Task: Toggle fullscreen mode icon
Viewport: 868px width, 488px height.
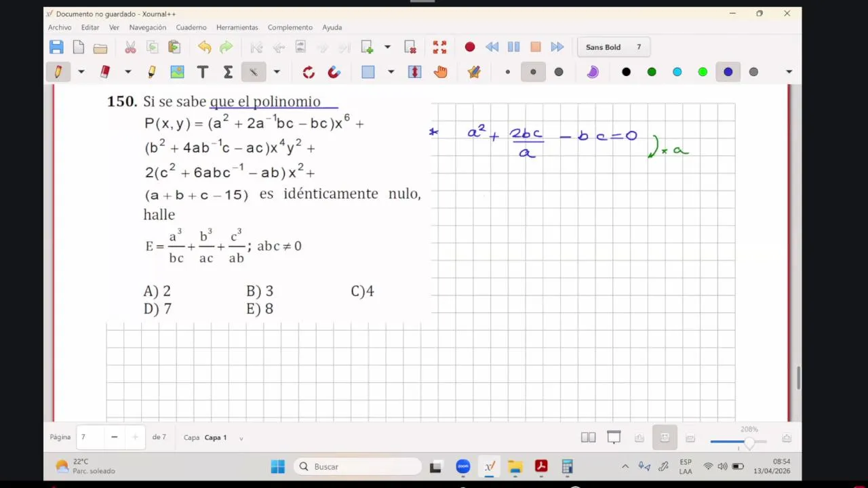Action: tap(440, 47)
